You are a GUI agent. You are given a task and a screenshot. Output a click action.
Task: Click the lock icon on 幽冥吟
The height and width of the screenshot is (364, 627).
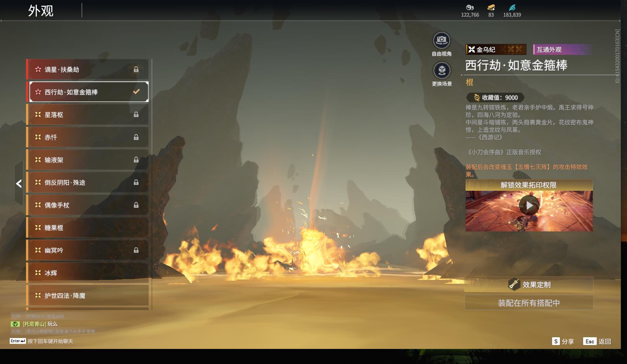(136, 250)
